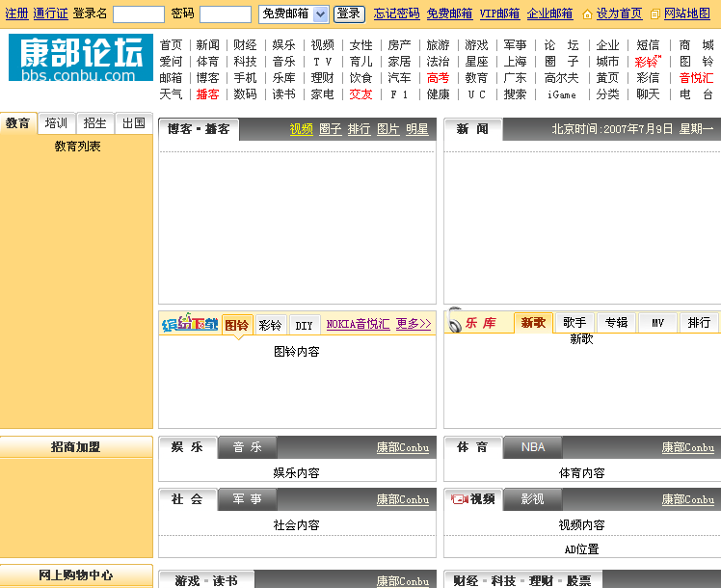The height and width of the screenshot is (588, 721).
Task: Open the 免费邮箱 mailbox type dropdown
Action: click(294, 14)
